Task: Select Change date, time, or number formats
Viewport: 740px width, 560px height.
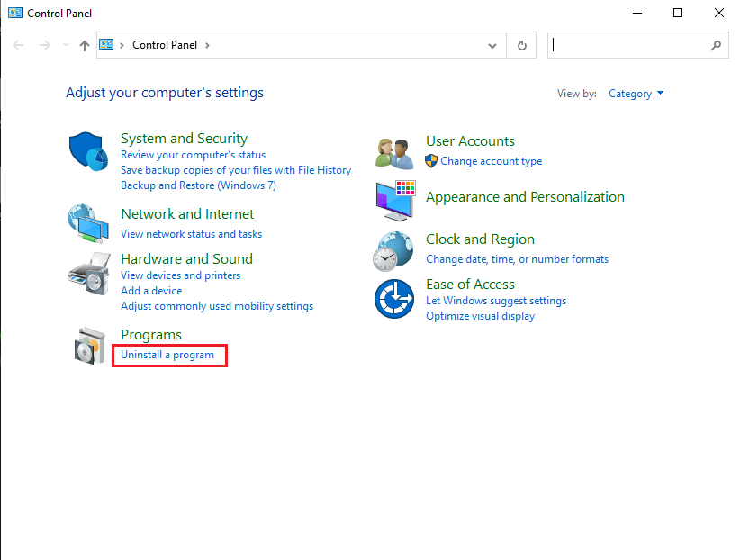Action: click(517, 259)
